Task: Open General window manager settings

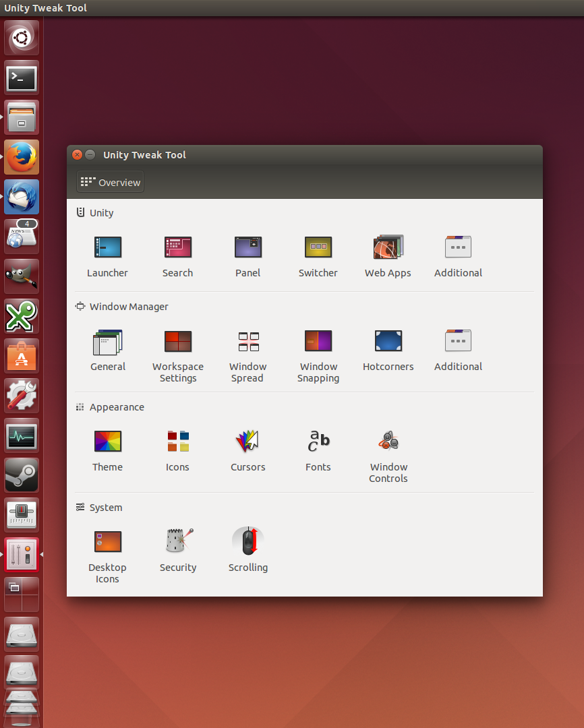Action: (108, 342)
